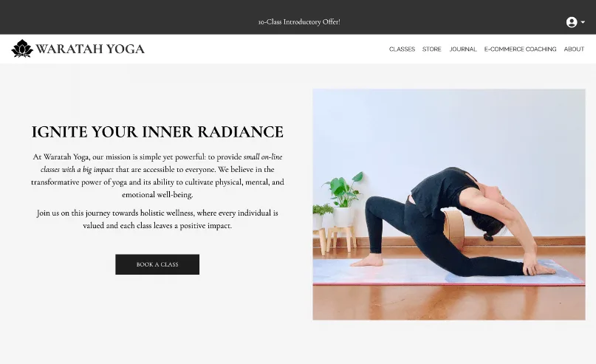Click italic phrase 'small on-line' in text
The height and width of the screenshot is (364, 596).
[x=263, y=157]
